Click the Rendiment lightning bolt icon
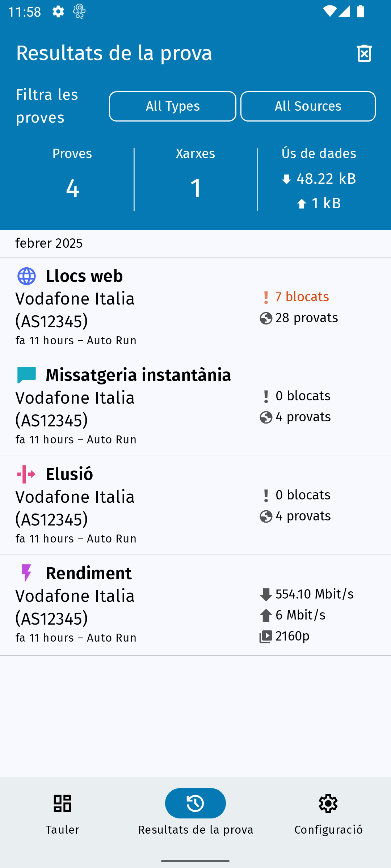The height and width of the screenshot is (868, 391). pos(26,573)
